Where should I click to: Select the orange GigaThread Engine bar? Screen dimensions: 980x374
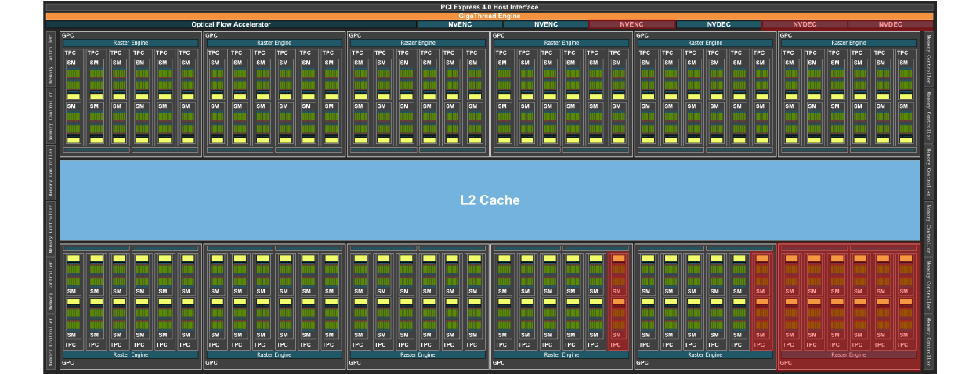[x=490, y=16]
